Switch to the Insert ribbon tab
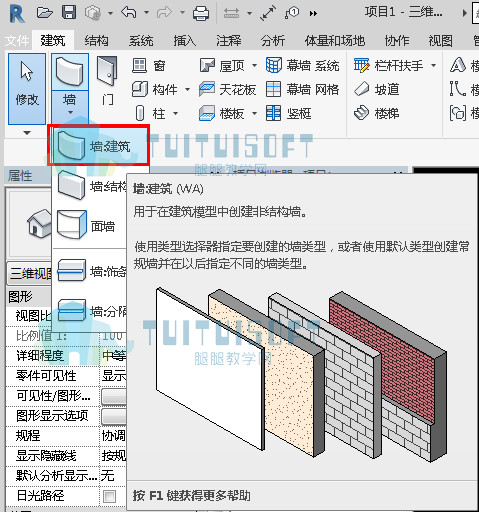This screenshot has height=512, width=479. (184, 41)
